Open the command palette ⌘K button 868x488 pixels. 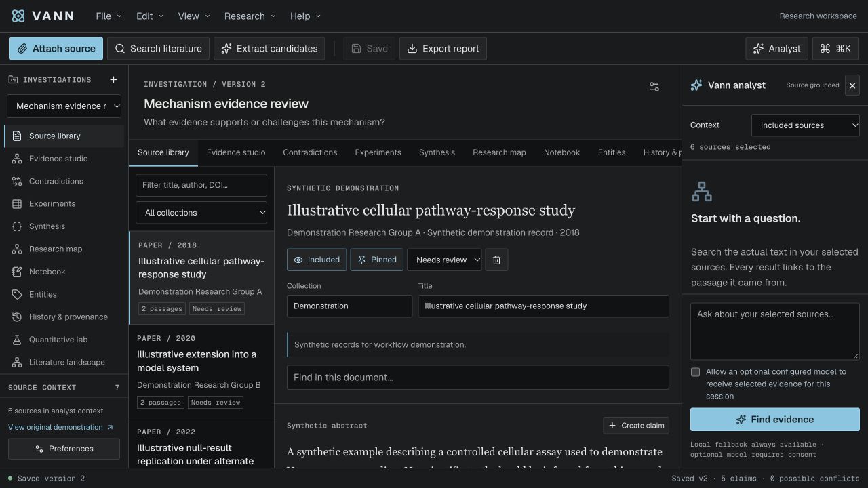pyautogui.click(x=835, y=49)
